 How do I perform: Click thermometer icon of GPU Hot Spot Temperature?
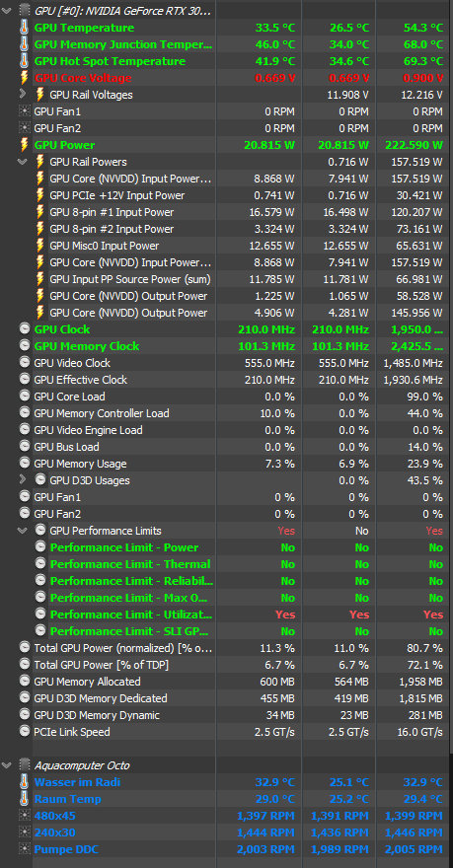click(x=25, y=61)
